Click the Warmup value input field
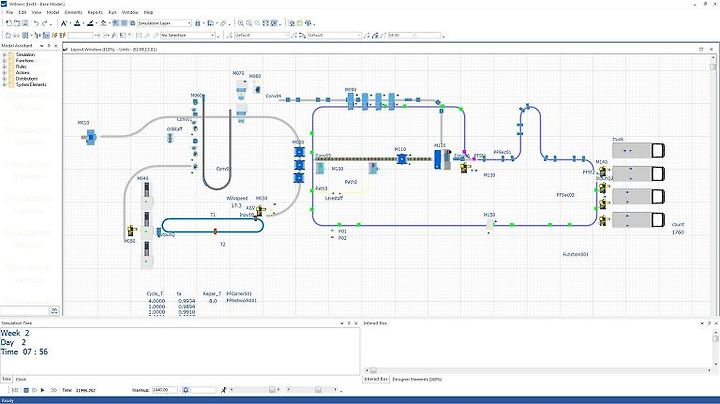The height and width of the screenshot is (404, 720). point(164,390)
